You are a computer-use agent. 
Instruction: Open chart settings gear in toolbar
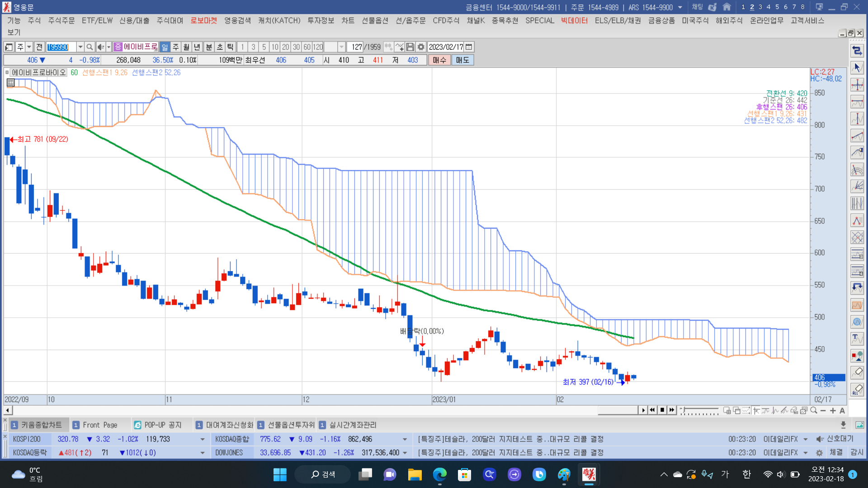pyautogui.click(x=421, y=47)
